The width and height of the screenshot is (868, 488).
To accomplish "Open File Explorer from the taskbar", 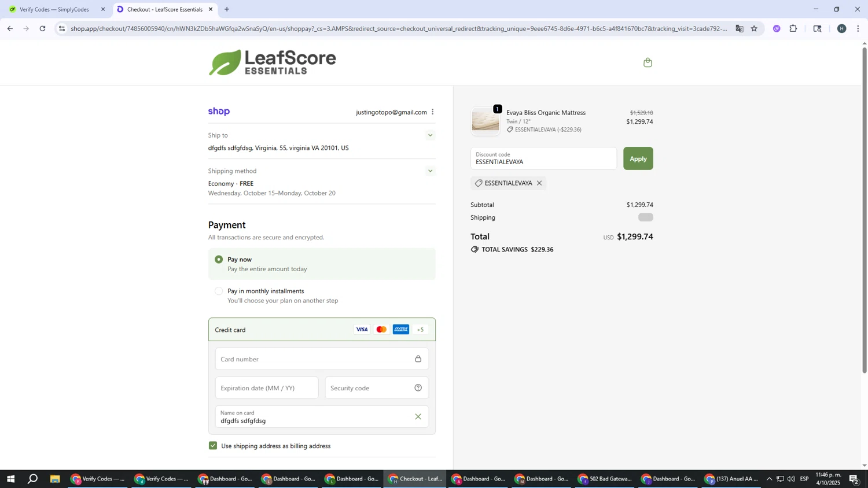I will coord(55,479).
